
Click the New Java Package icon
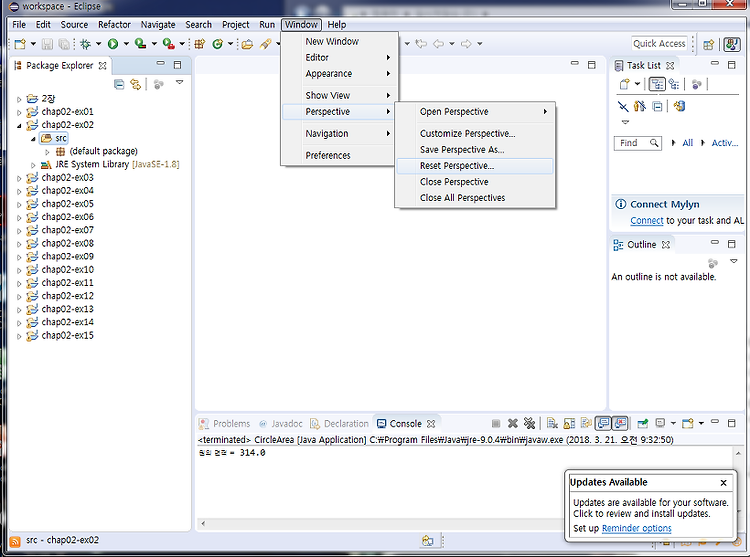pyautogui.click(x=200, y=44)
